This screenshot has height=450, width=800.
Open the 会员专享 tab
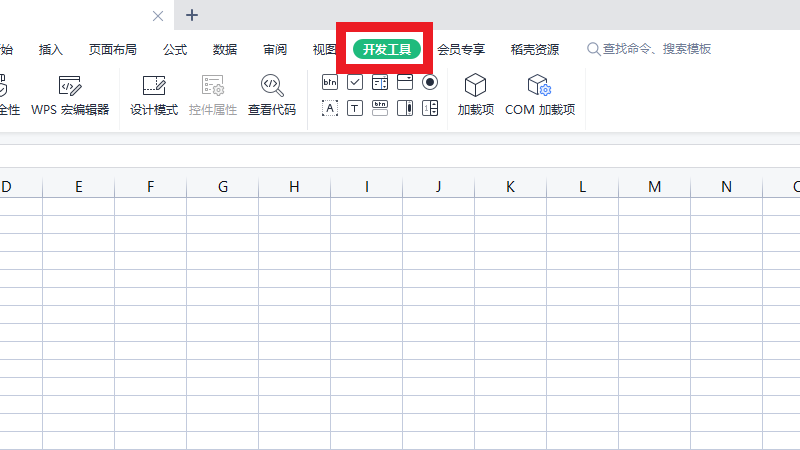[x=461, y=49]
